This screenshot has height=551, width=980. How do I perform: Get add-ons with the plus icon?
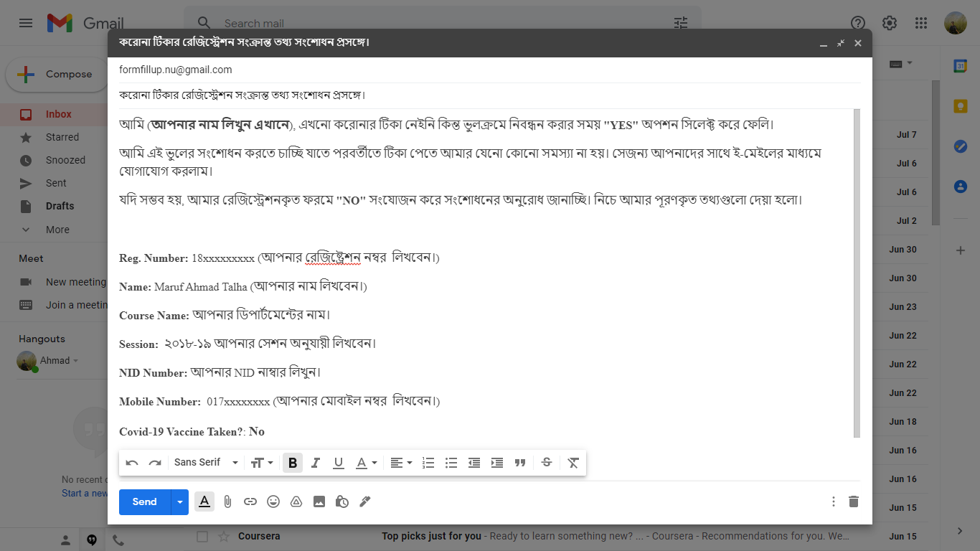961,250
